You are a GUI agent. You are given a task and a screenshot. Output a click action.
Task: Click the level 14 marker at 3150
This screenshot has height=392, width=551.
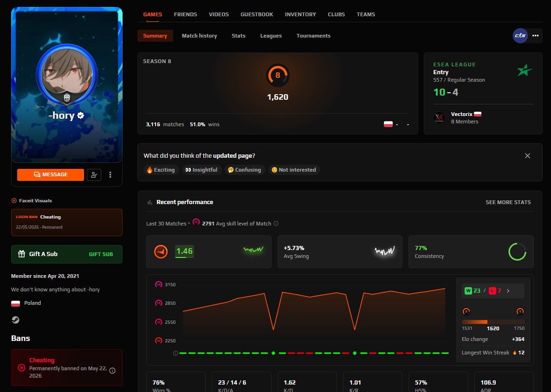click(158, 284)
